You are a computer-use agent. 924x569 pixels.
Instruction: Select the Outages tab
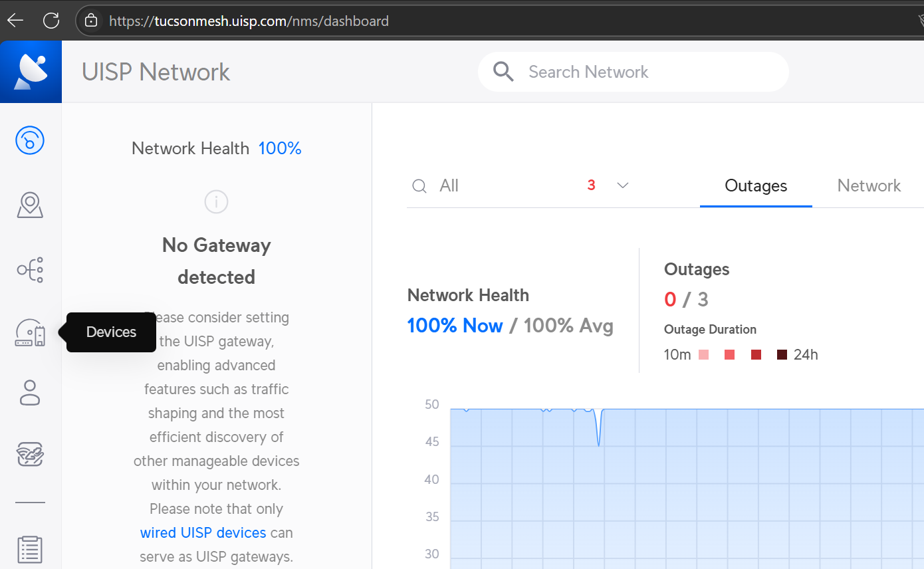click(x=756, y=185)
